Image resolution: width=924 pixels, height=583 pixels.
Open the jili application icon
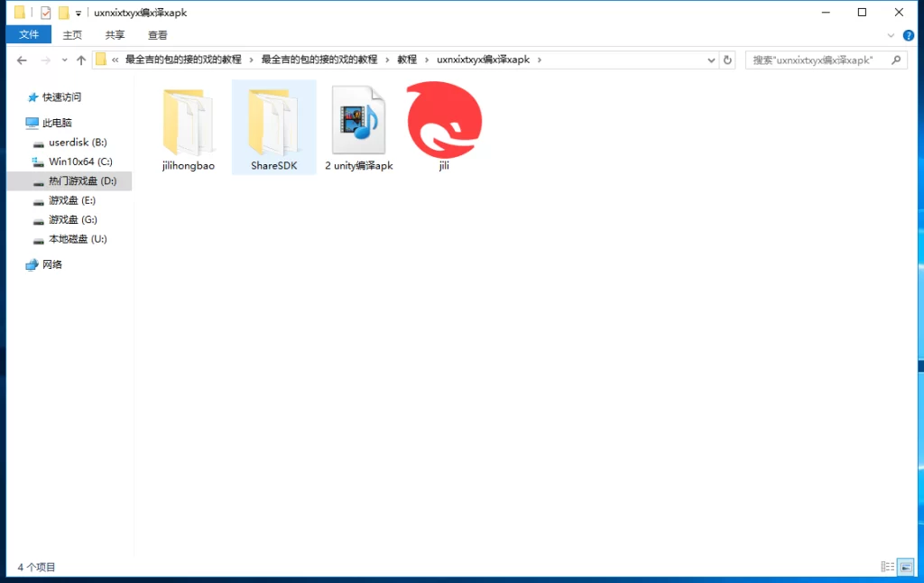coord(443,117)
